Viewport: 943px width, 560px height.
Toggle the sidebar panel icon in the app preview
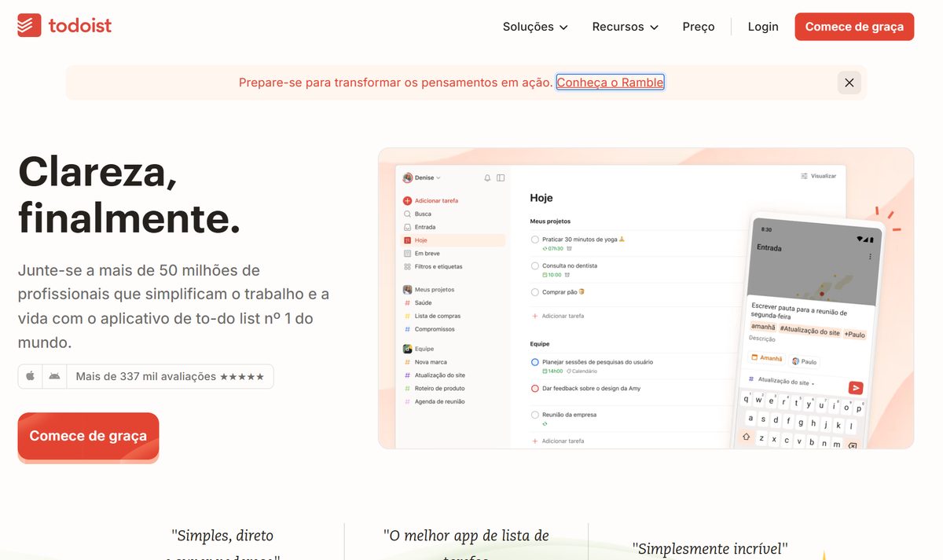pyautogui.click(x=501, y=178)
